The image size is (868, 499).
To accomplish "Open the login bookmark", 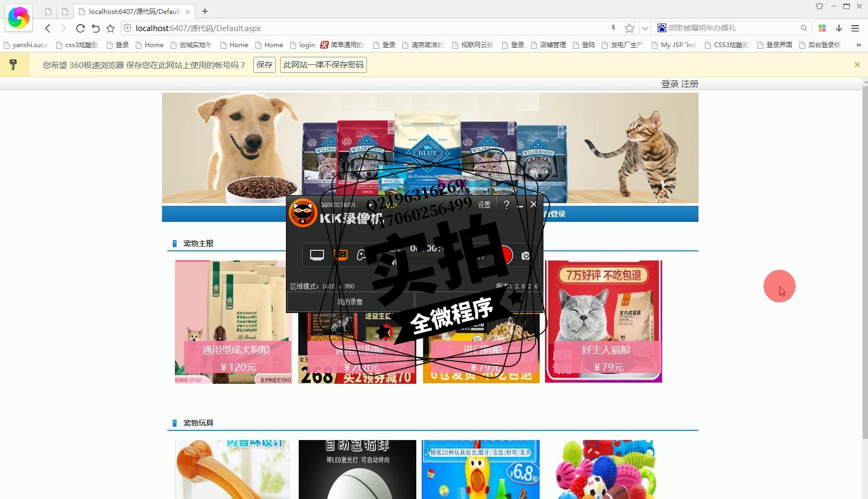I will click(x=303, y=45).
